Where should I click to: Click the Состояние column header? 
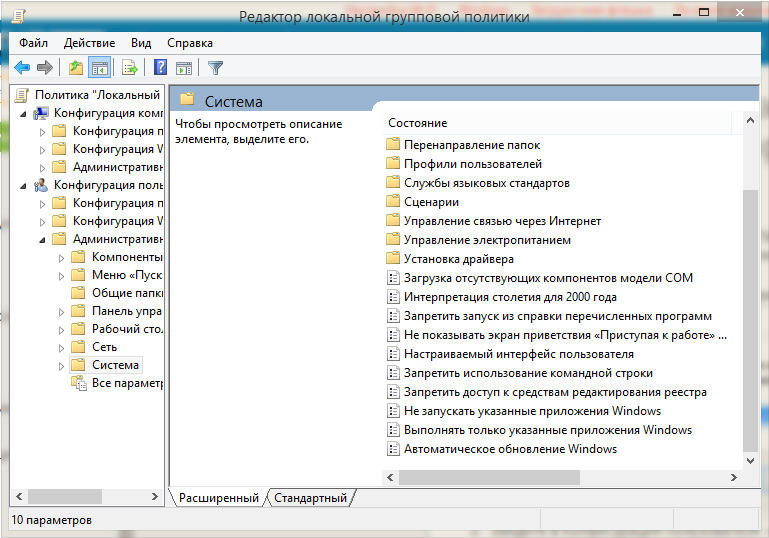(x=418, y=123)
